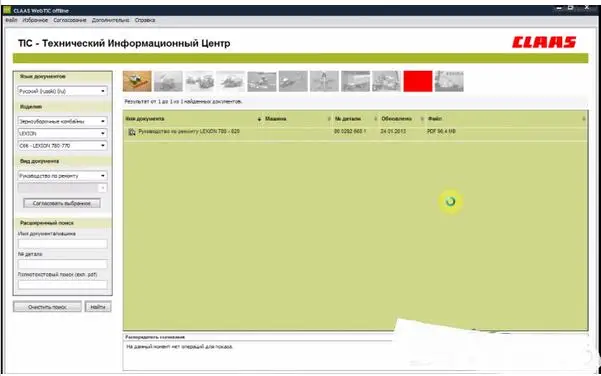This screenshot has width=601, height=376.
Task: Open the Зерноуборочные комбайны product dropdown
Action: pyautogui.click(x=62, y=121)
